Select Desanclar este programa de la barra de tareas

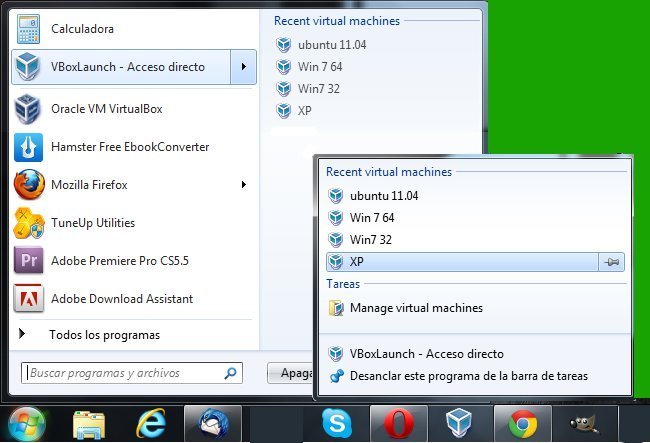click(x=475, y=376)
